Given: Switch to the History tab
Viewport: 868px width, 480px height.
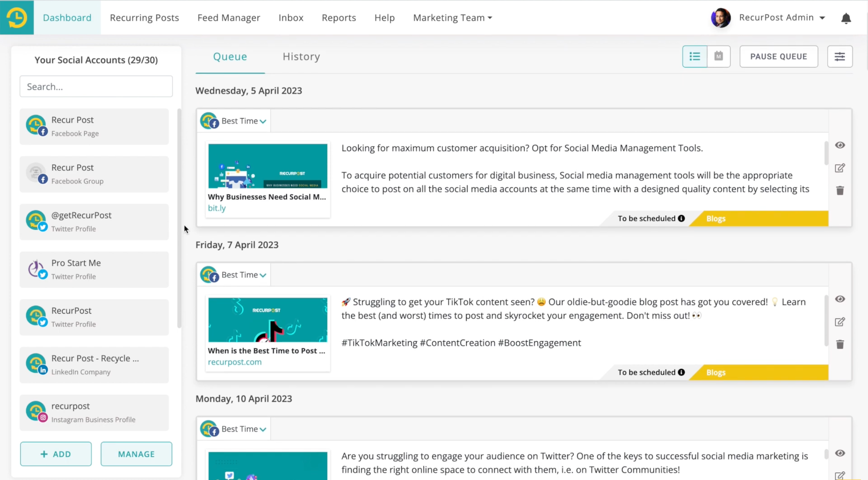Looking at the screenshot, I should point(301,57).
